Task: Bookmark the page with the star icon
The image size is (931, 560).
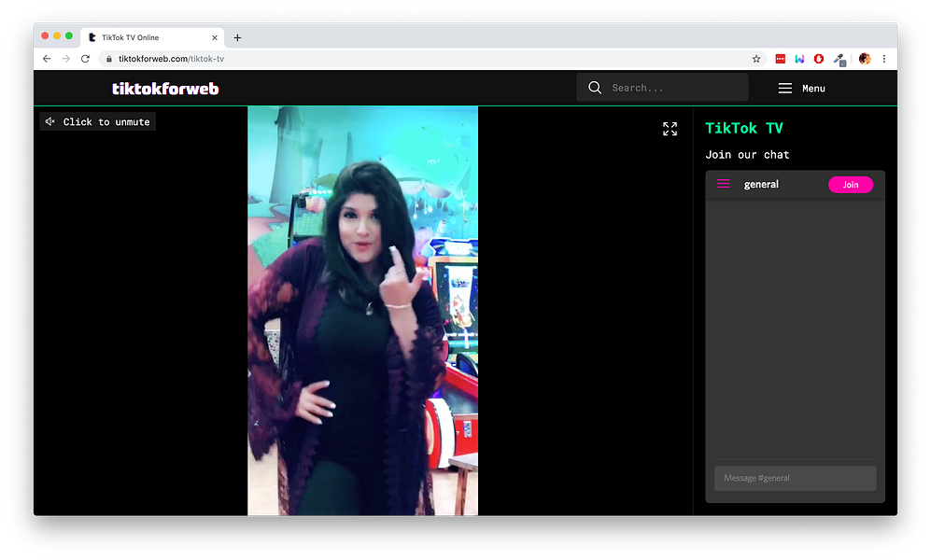Action: point(756,58)
